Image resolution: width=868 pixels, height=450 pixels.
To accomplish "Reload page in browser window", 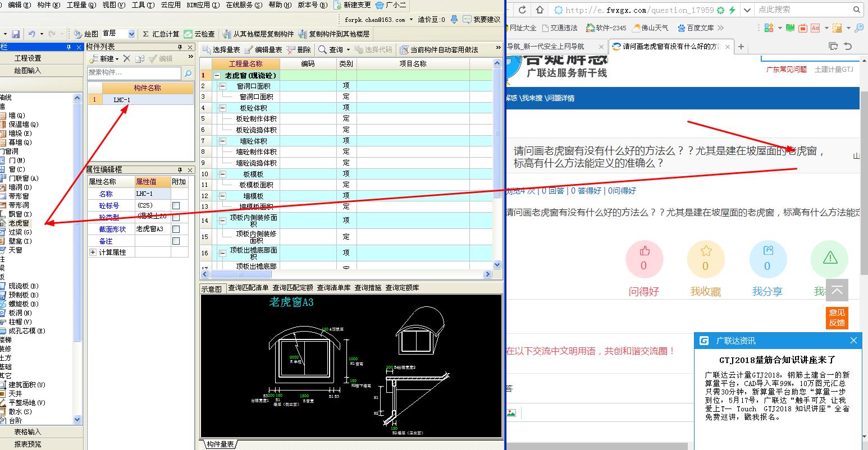I will (x=522, y=10).
